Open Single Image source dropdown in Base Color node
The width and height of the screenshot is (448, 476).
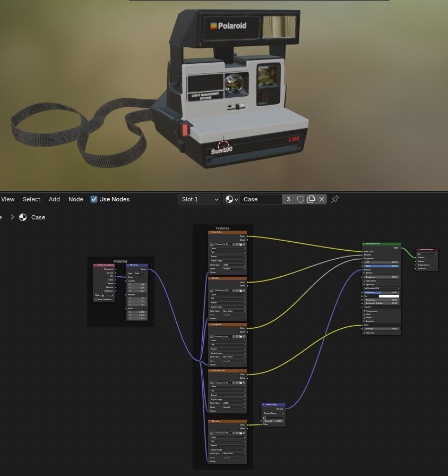pos(228,260)
